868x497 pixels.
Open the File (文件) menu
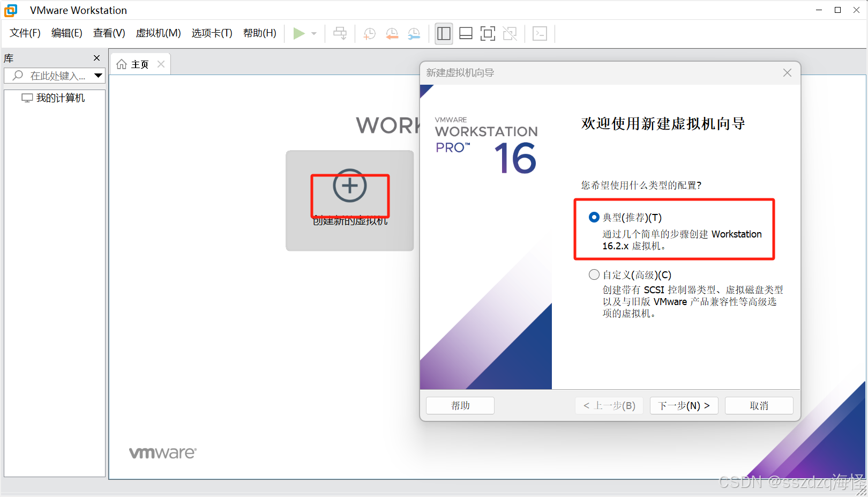pos(25,33)
